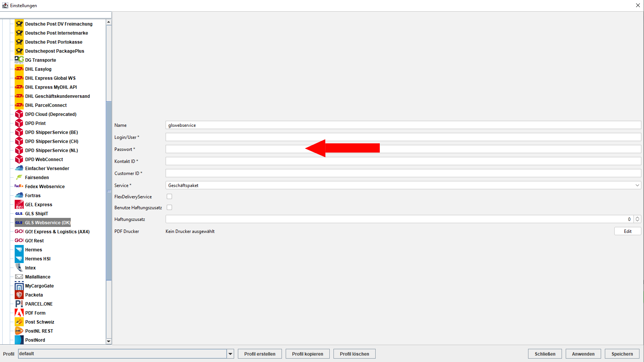The height and width of the screenshot is (362, 644).
Task: Click the carrier list scrollbar thumb
Action: [x=109, y=191]
